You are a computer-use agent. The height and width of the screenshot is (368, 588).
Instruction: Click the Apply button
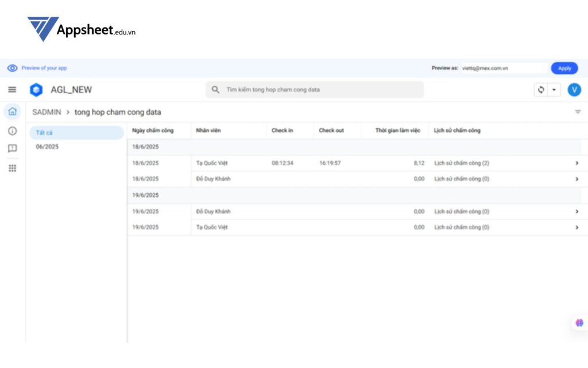coord(564,68)
